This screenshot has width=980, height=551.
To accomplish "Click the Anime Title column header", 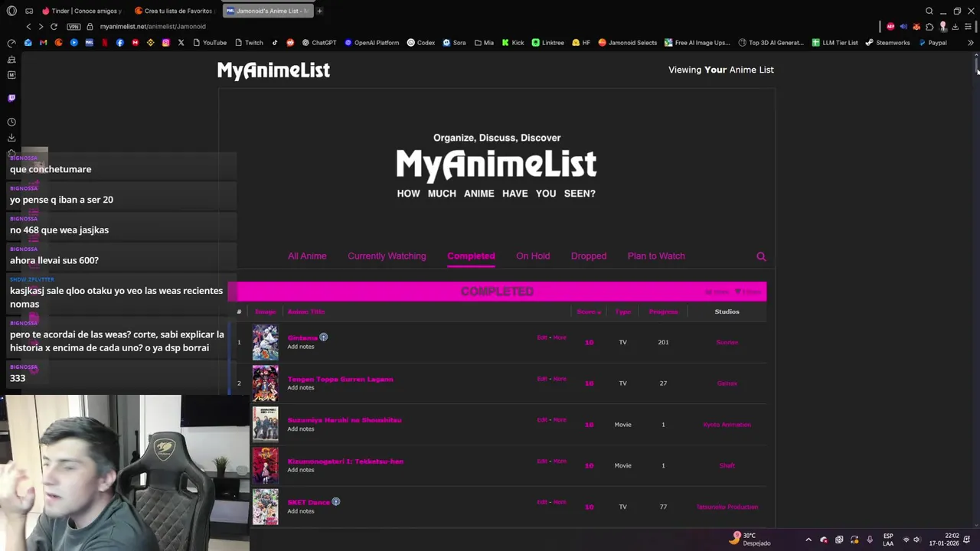I will (306, 311).
